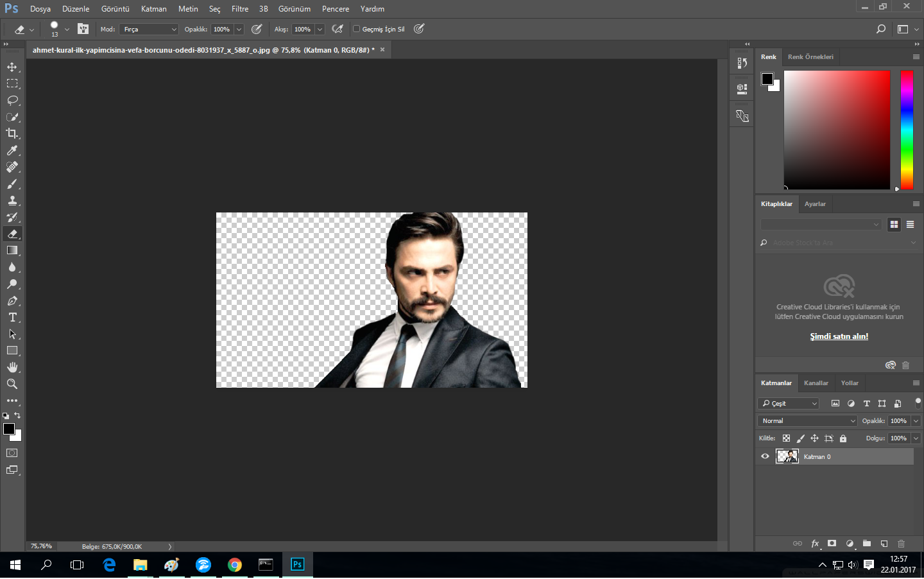
Task: Select the Eyedropper tool
Action: [12, 150]
